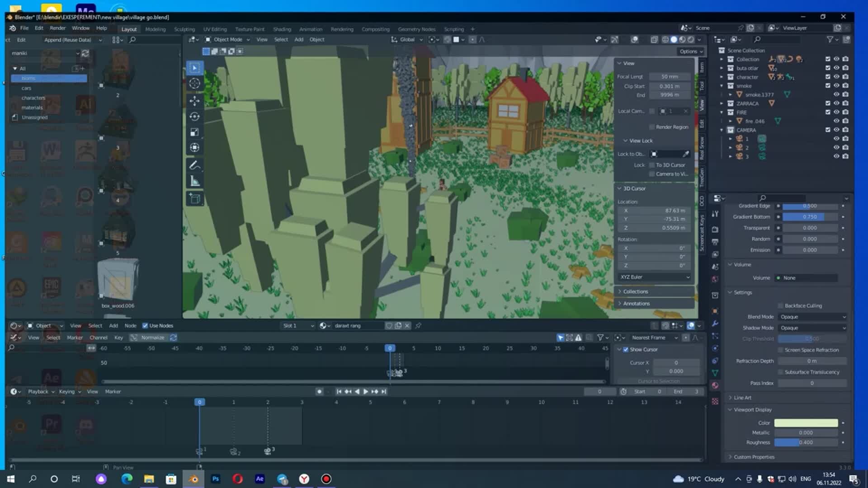Screen dimensions: 868x488
Task: Open Blender from Windows taskbar
Action: [193, 479]
